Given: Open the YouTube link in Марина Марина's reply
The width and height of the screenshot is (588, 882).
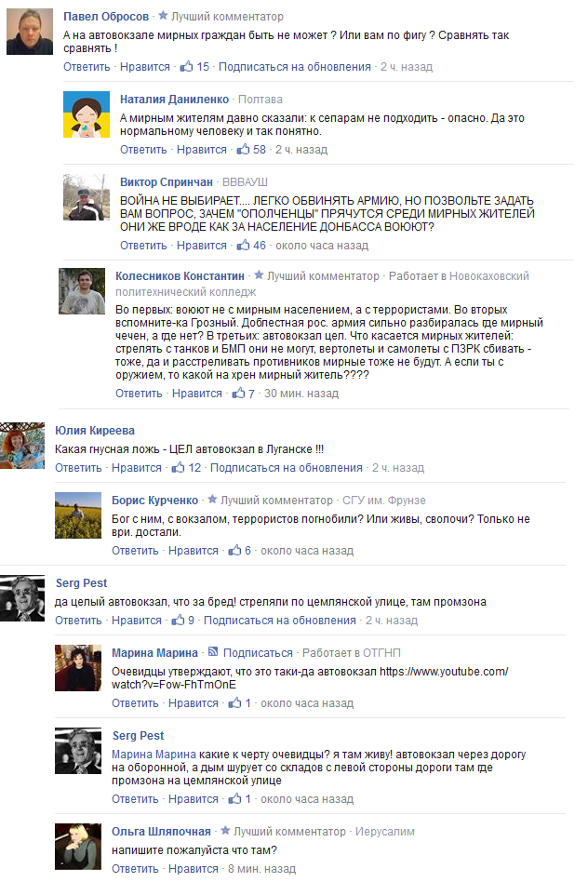Looking at the screenshot, I should [310, 678].
